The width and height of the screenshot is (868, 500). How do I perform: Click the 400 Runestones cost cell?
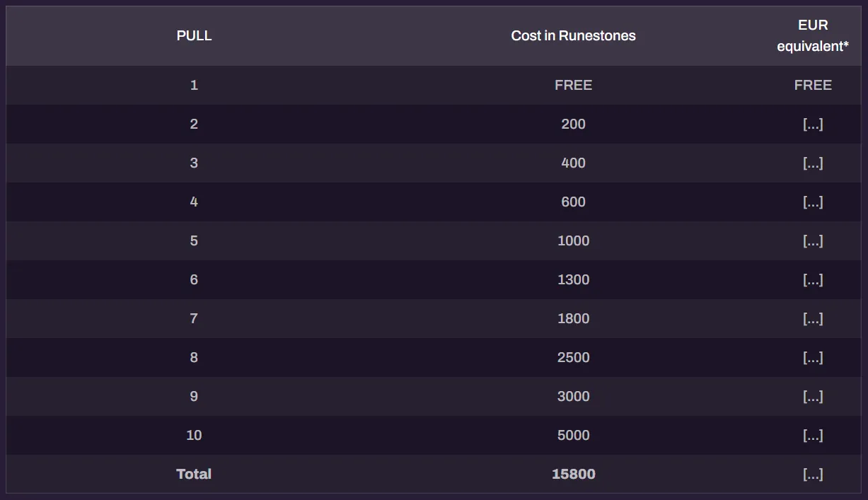point(573,163)
